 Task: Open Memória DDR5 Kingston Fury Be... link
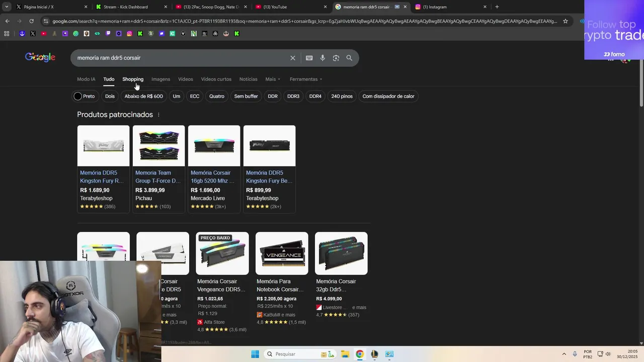(269, 176)
